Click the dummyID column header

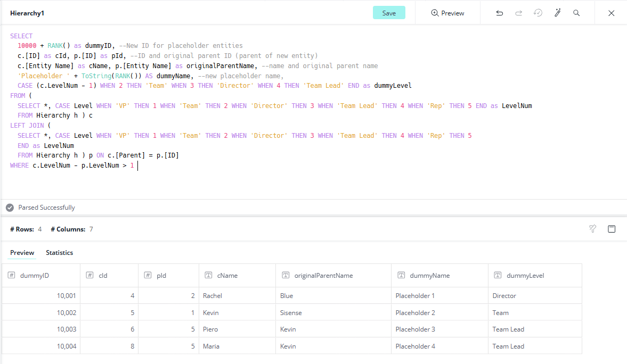[35, 276]
